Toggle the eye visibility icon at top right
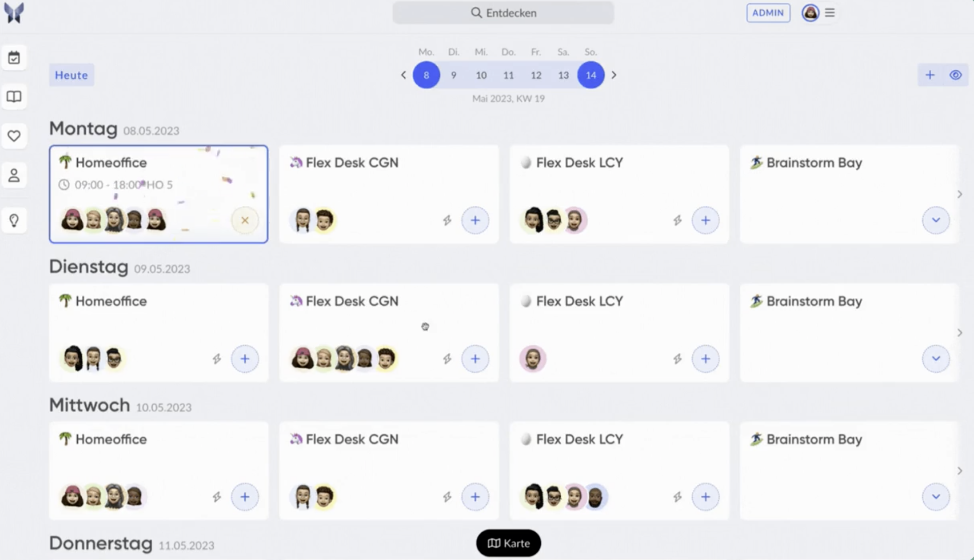The height and width of the screenshot is (560, 974). pos(956,75)
